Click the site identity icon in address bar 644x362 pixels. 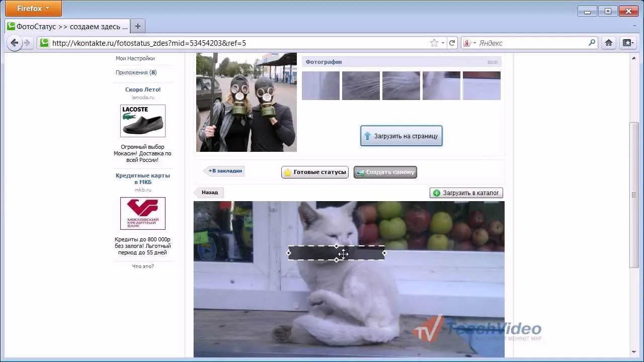[x=44, y=43]
